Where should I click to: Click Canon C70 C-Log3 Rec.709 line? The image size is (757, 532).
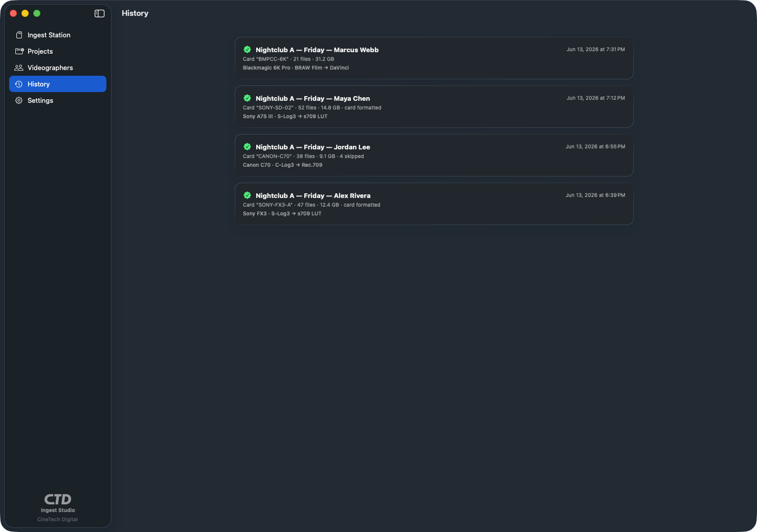282,165
